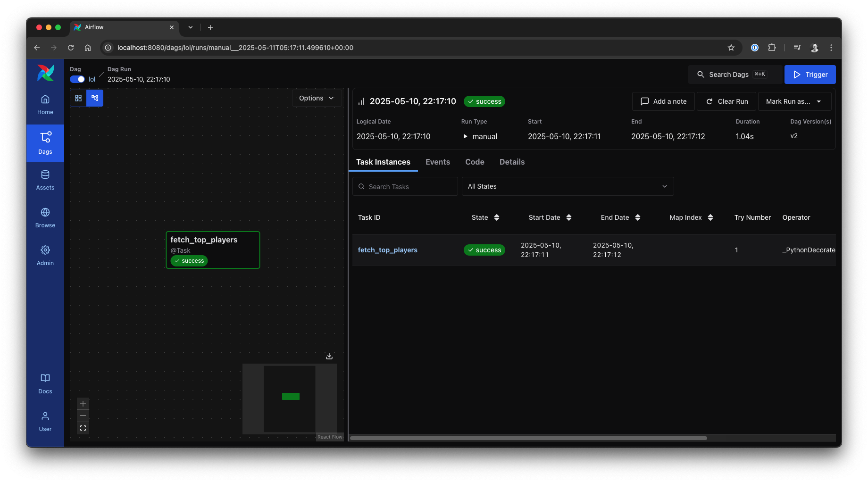
Task: Open the Browse section
Action: 45,217
